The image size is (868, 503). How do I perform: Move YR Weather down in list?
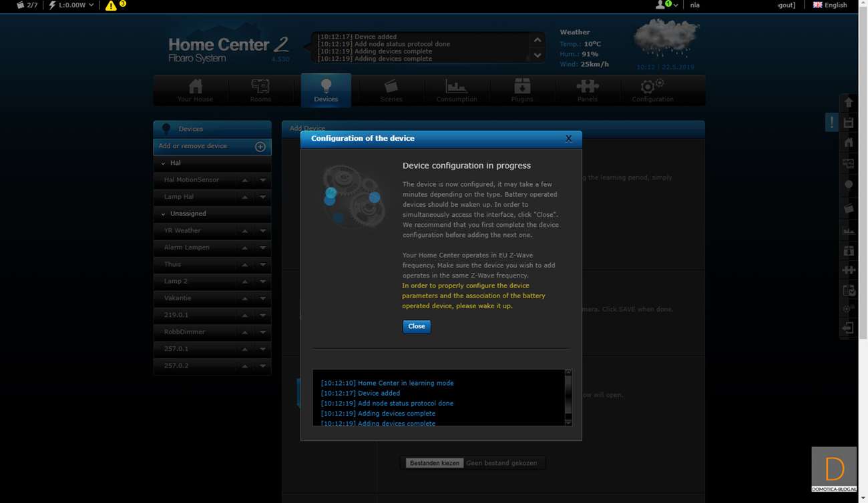(x=263, y=231)
